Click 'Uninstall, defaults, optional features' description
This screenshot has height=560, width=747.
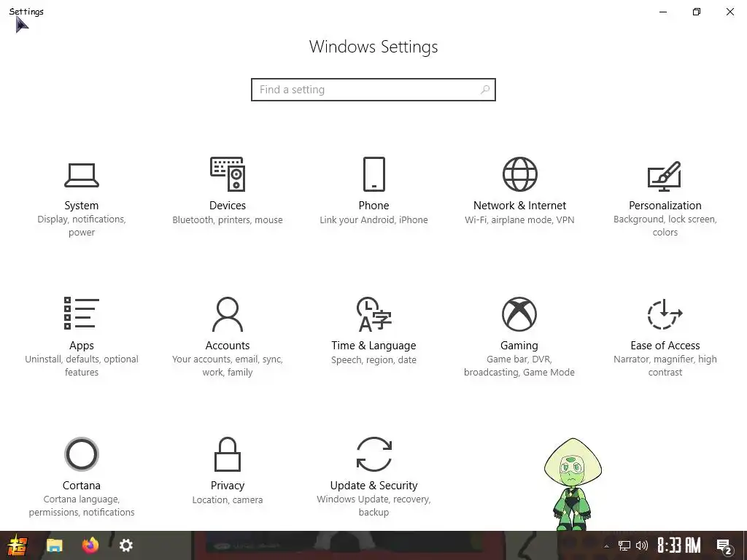[x=82, y=366]
